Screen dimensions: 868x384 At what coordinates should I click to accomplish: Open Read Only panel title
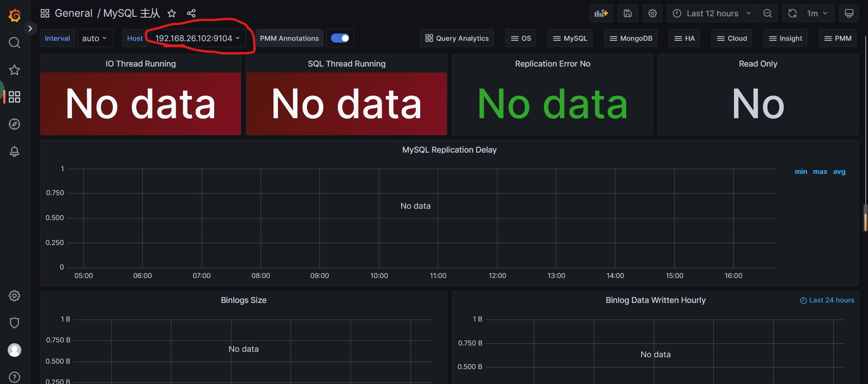(x=758, y=64)
